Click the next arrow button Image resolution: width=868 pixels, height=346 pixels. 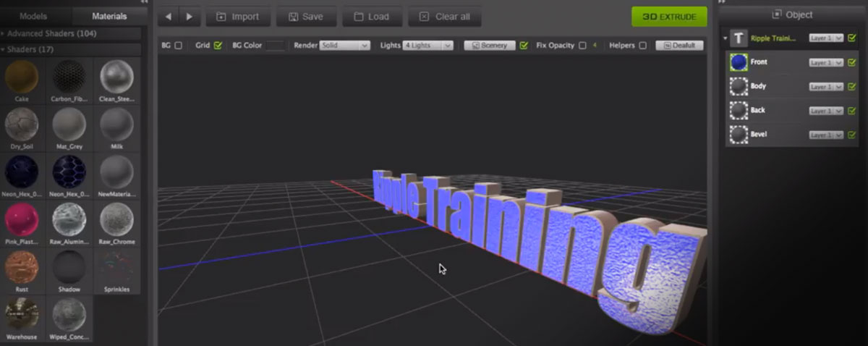coord(190,17)
